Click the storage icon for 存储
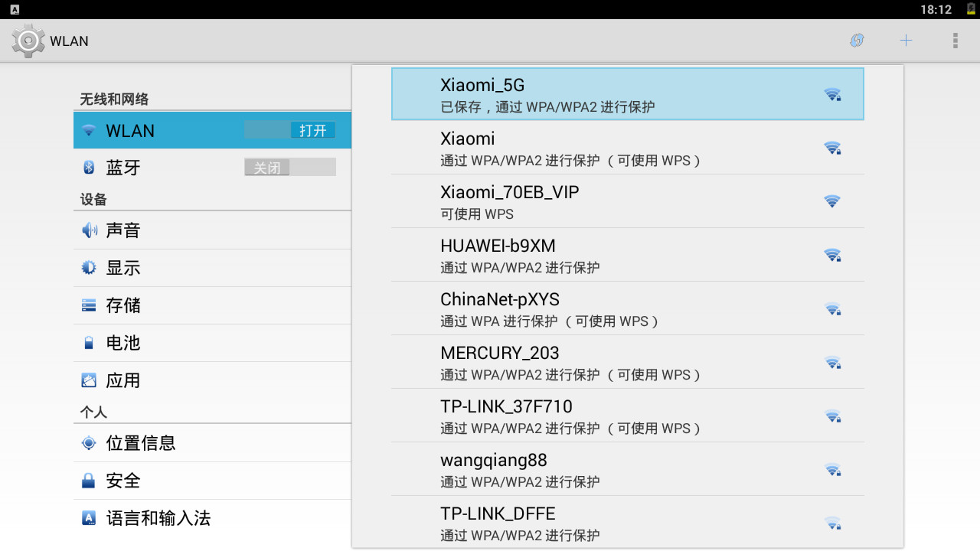The width and height of the screenshot is (980, 551). (89, 305)
